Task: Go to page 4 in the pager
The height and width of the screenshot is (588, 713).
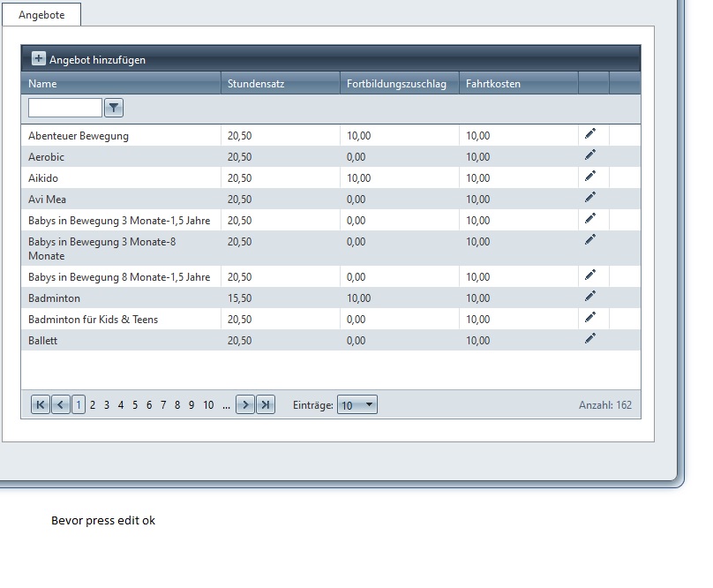Action: (121, 404)
